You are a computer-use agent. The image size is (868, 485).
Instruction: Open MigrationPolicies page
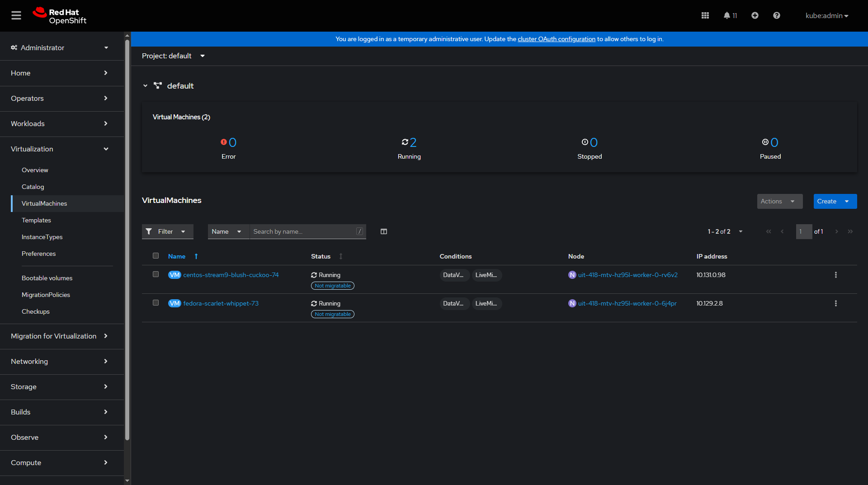[x=46, y=295]
